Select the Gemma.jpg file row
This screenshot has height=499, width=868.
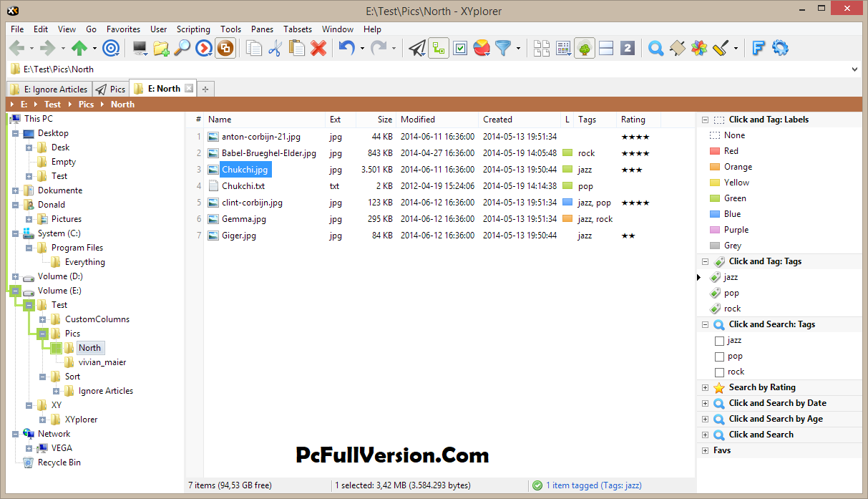click(x=243, y=219)
